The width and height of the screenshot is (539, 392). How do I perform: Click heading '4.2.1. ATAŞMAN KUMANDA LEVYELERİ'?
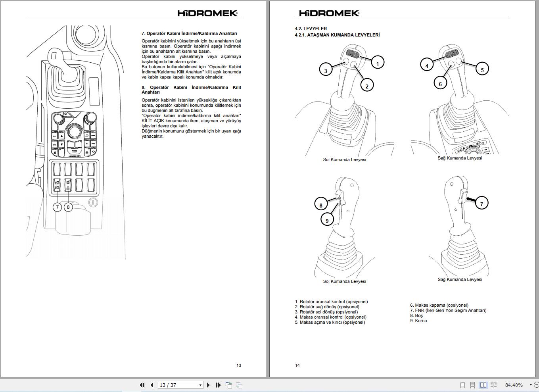coord(337,35)
